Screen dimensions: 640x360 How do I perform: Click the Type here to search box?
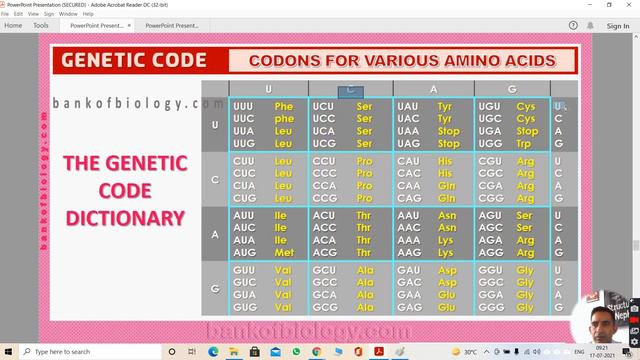tap(91, 351)
